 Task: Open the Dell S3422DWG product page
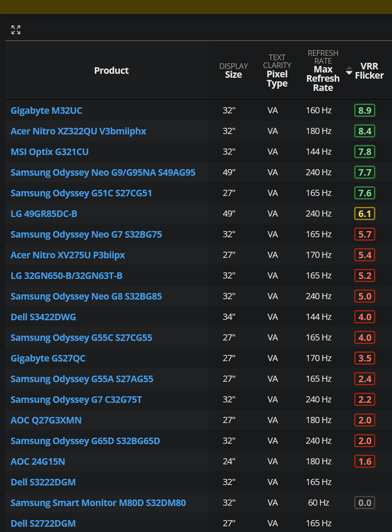[43, 317]
